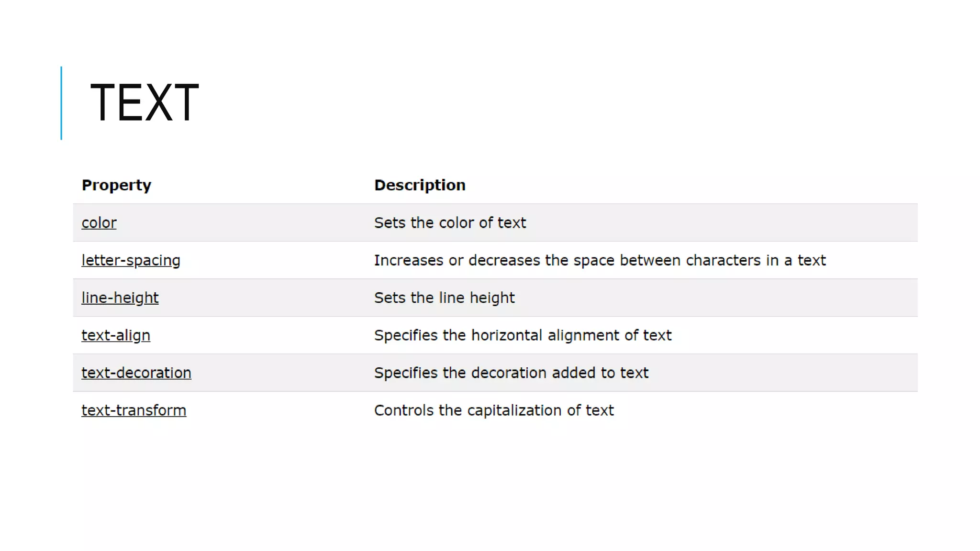Click the 'Sets the color of text' description

[450, 223]
